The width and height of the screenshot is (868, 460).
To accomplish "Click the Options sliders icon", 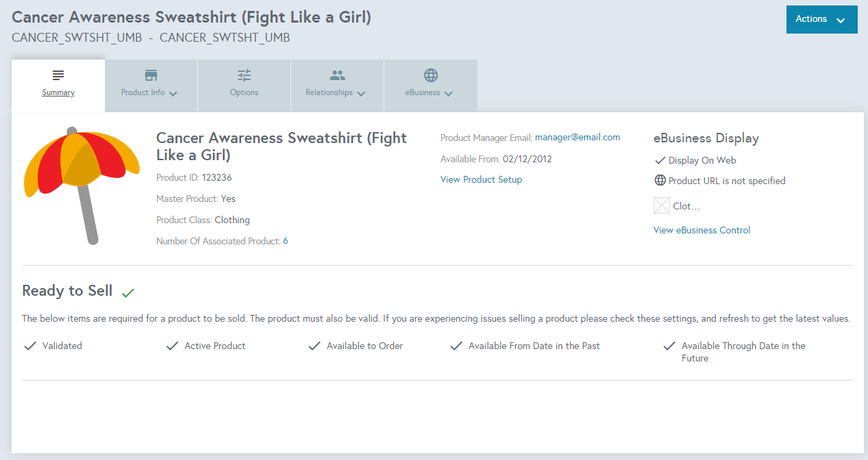I will [245, 75].
